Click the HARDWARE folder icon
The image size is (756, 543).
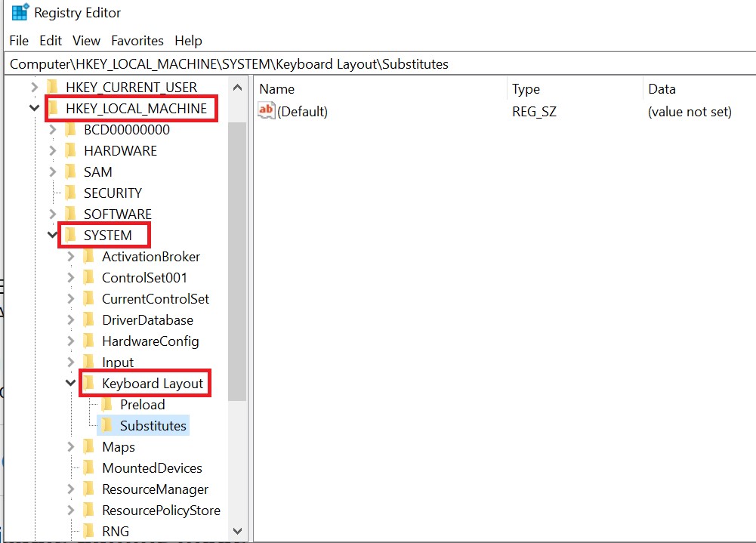point(70,150)
